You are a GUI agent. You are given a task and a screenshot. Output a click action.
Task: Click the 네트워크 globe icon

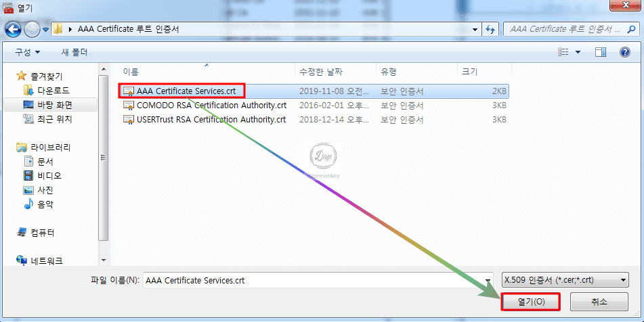pos(22,260)
